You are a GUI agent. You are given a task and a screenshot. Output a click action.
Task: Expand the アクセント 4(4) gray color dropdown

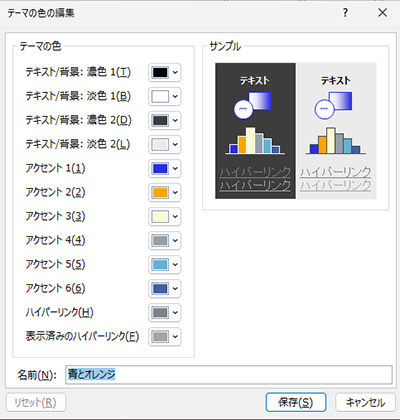[x=165, y=240]
